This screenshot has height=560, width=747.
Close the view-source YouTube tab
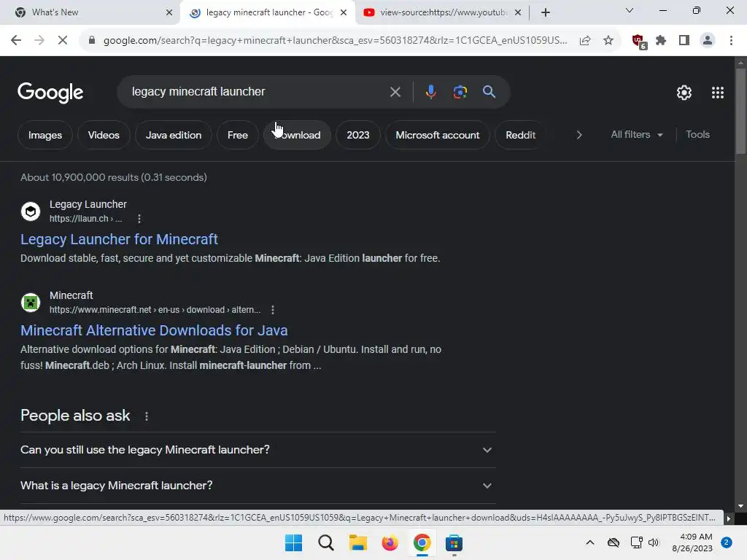[518, 12]
